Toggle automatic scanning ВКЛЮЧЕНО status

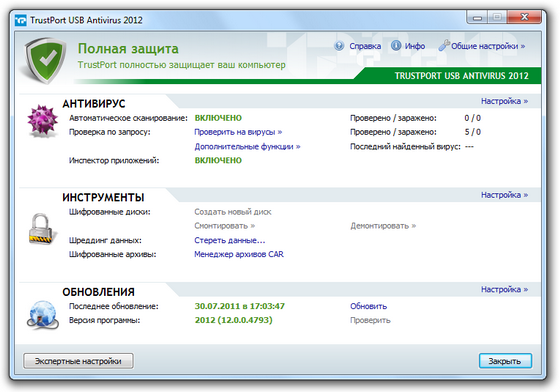218,118
